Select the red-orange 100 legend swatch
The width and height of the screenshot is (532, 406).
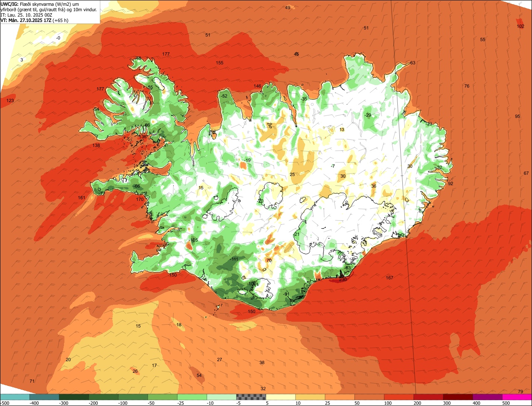(399, 397)
